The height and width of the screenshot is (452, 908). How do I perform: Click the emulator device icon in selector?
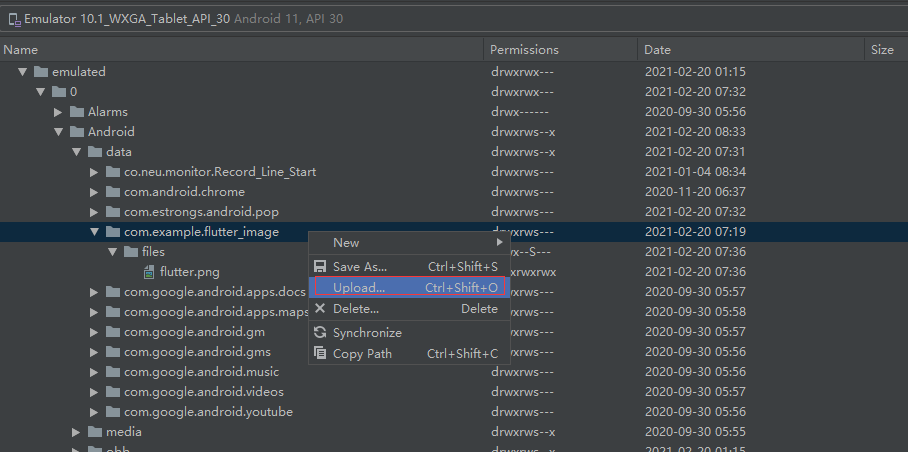point(14,19)
